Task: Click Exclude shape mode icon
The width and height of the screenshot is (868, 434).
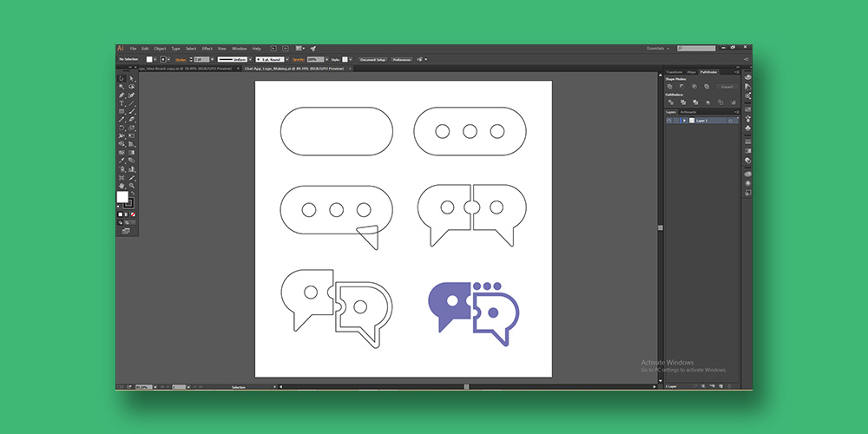Action: [x=707, y=86]
